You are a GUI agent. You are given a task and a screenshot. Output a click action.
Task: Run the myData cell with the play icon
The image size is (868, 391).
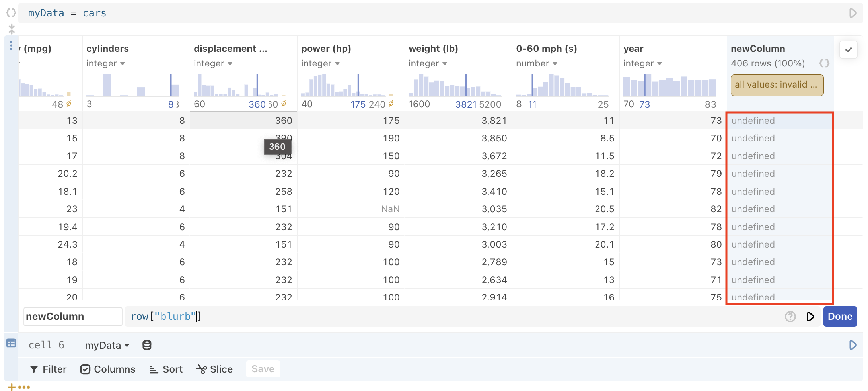[x=852, y=13]
